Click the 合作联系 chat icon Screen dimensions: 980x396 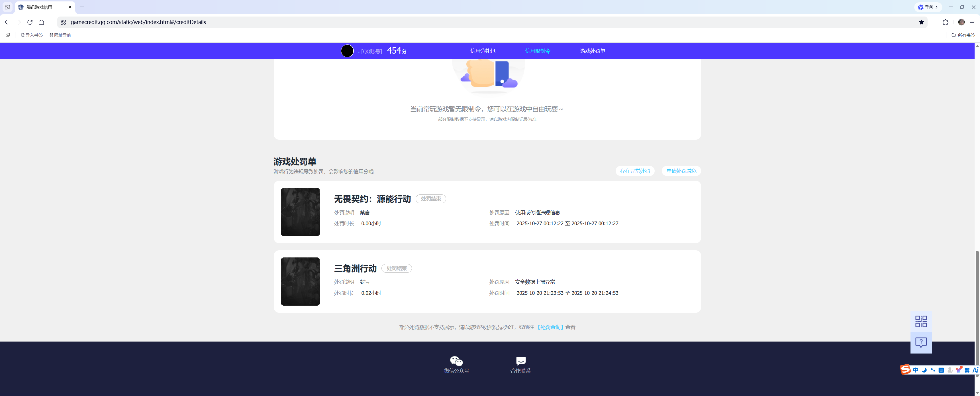tap(520, 361)
